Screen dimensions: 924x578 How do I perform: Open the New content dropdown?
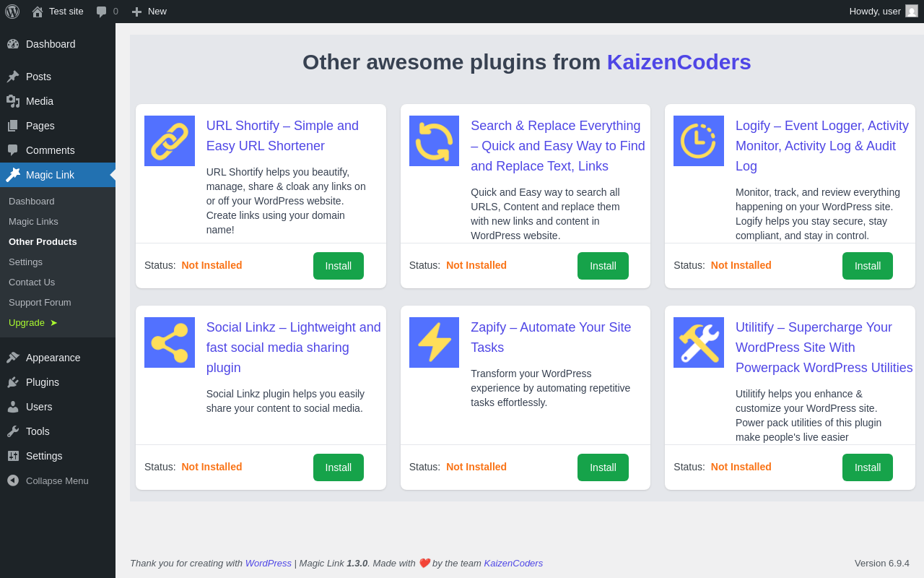(x=149, y=12)
